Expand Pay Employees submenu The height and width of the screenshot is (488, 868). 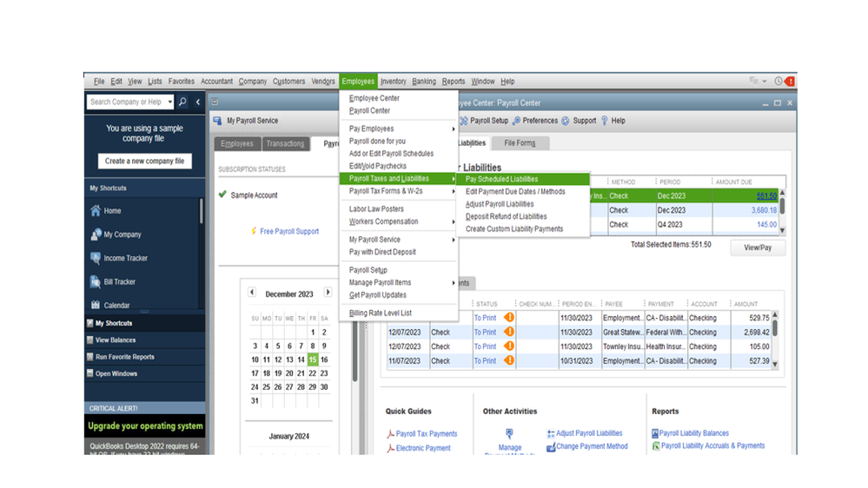[454, 129]
